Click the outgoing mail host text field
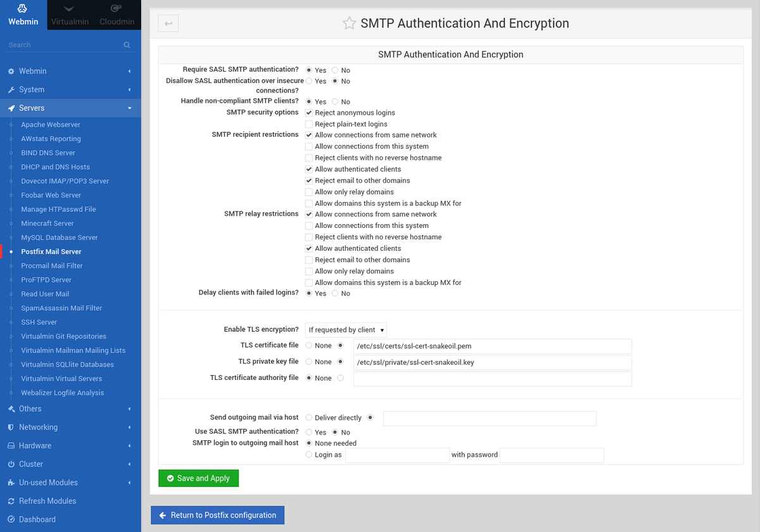760x532 pixels. click(490, 418)
